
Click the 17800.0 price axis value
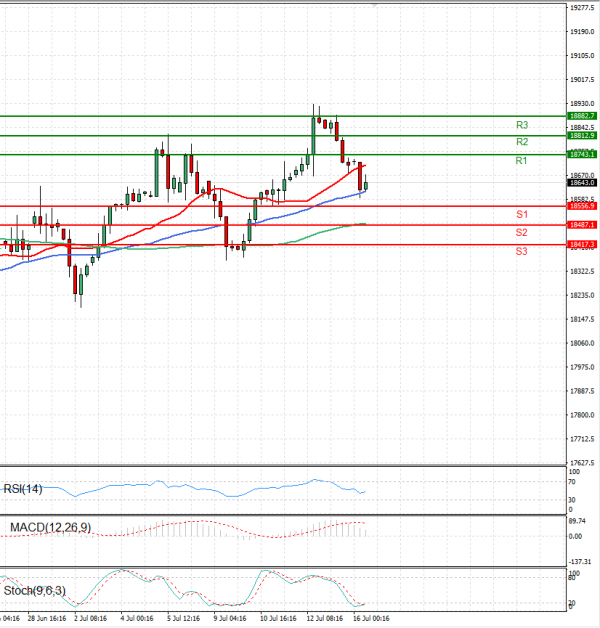click(582, 415)
